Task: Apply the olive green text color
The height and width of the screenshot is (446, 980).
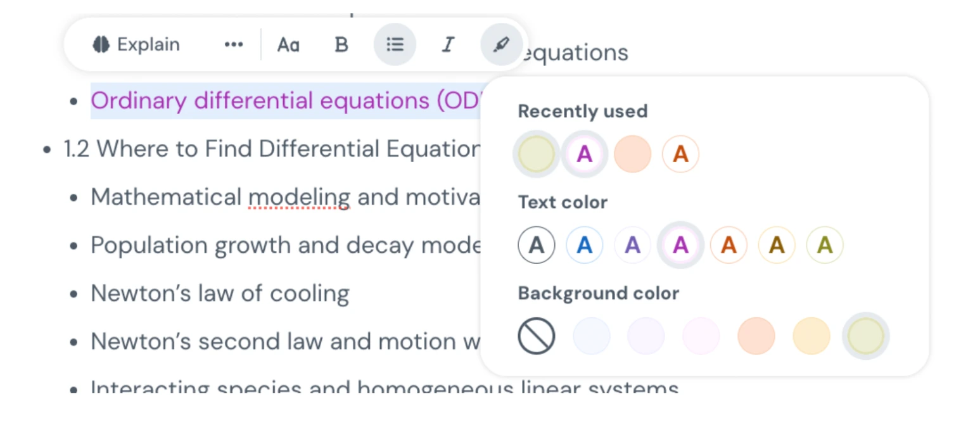Action: point(825,245)
